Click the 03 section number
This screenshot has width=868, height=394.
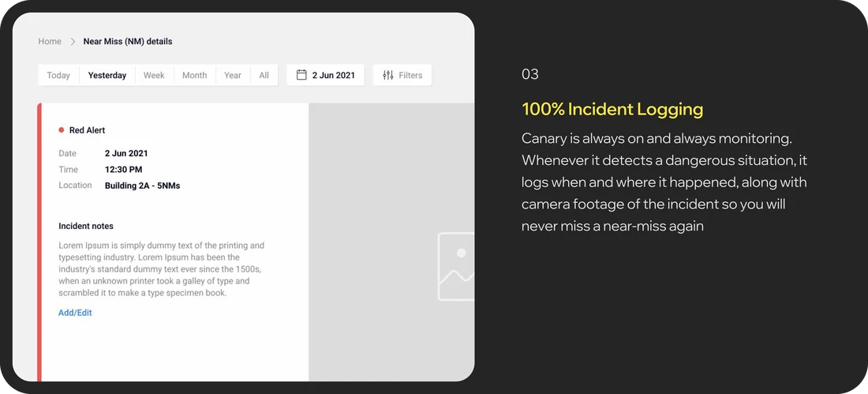(529, 74)
